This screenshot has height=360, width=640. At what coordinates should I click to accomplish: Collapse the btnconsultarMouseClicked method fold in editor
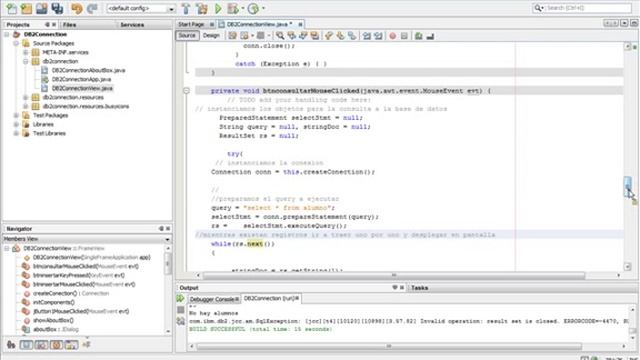[186, 91]
